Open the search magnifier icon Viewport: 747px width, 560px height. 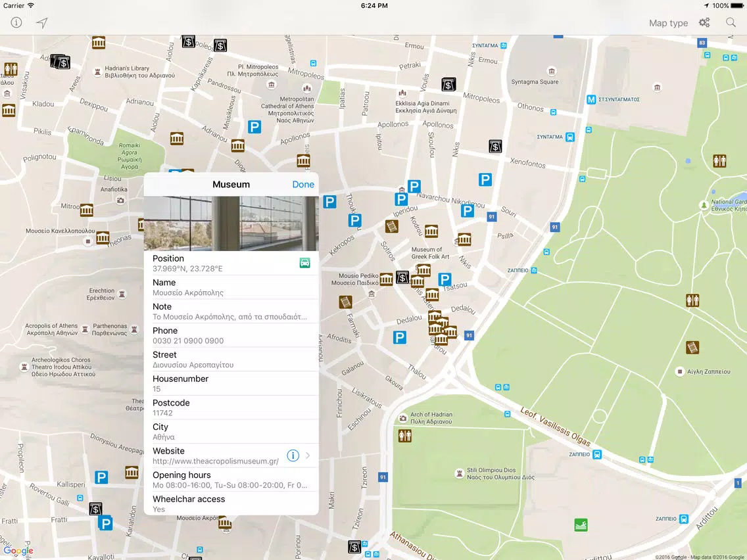(731, 22)
